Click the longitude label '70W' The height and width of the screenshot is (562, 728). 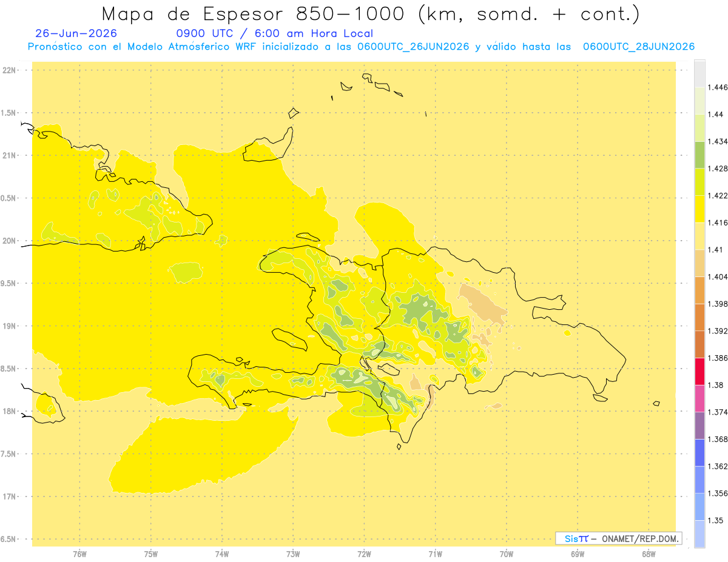(506, 554)
